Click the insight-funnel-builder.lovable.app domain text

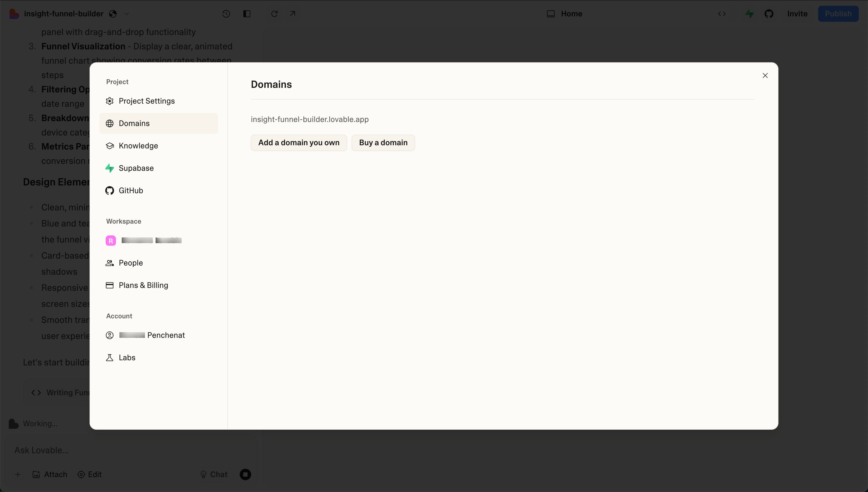[309, 119]
